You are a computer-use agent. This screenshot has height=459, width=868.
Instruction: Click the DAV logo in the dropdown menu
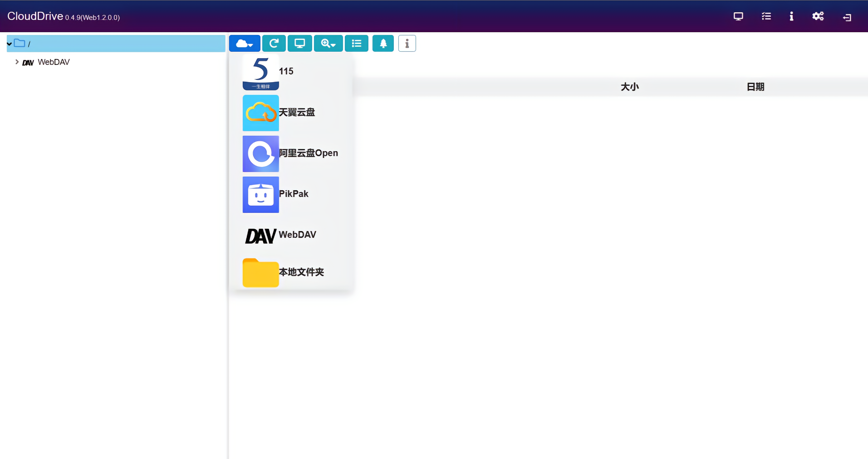260,236
